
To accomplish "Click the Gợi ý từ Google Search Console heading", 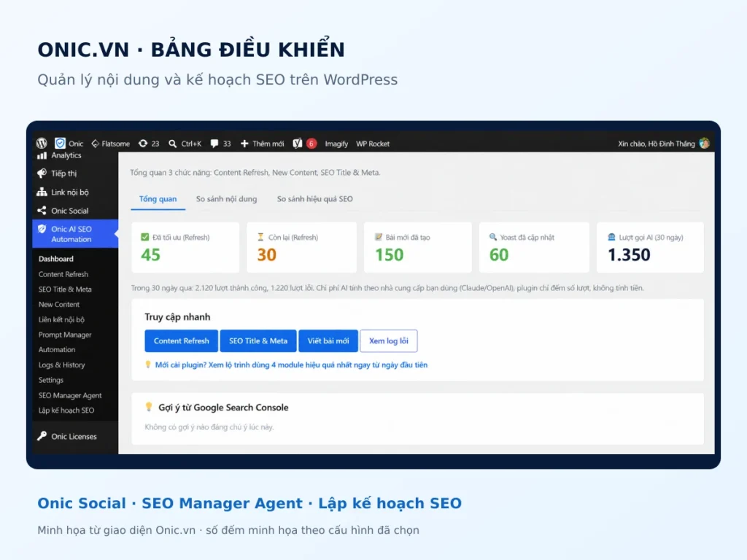I will click(223, 407).
